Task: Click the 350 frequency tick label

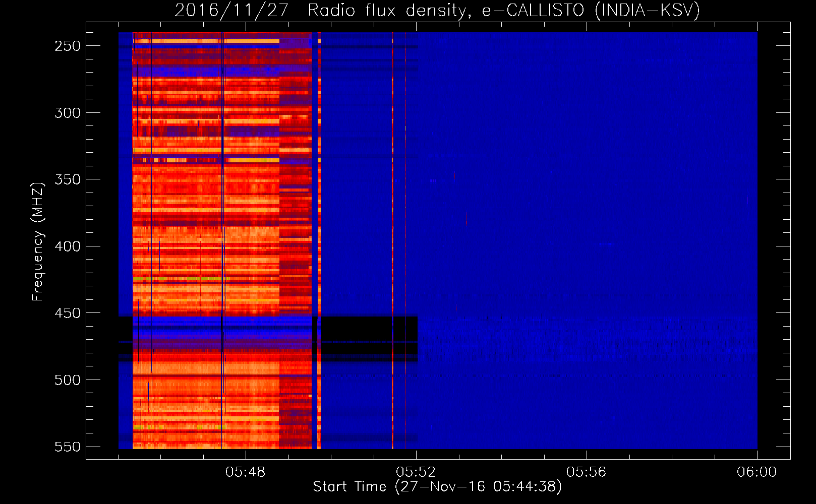Action: (x=68, y=179)
